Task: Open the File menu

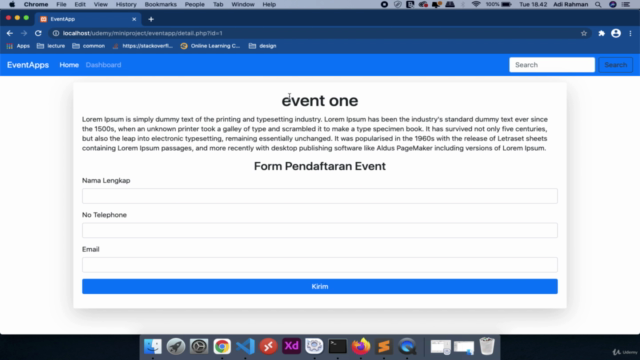Action: click(x=61, y=4)
